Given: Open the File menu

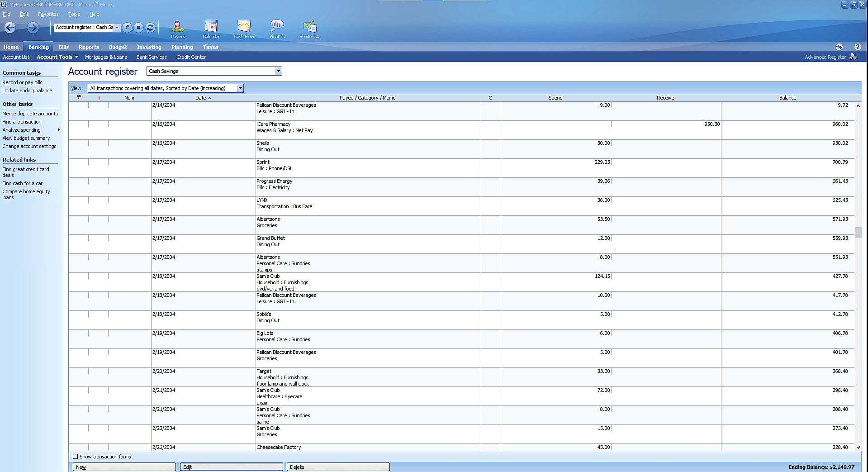Looking at the screenshot, I should (6, 14).
